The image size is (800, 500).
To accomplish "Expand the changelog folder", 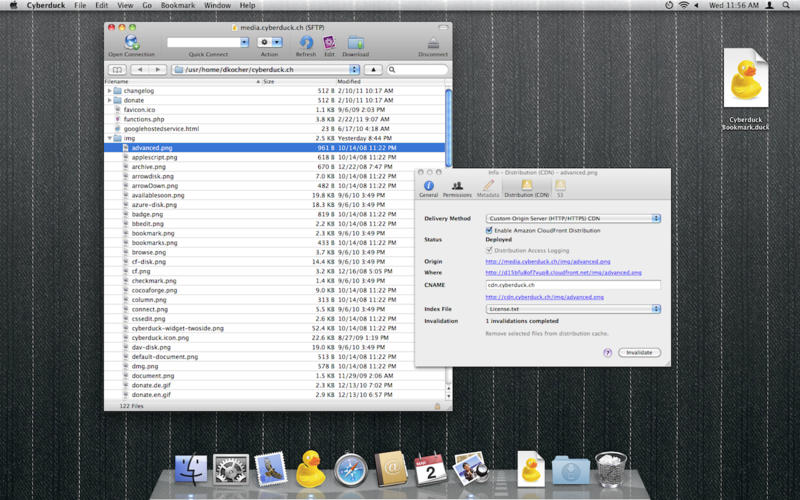I will (x=109, y=91).
